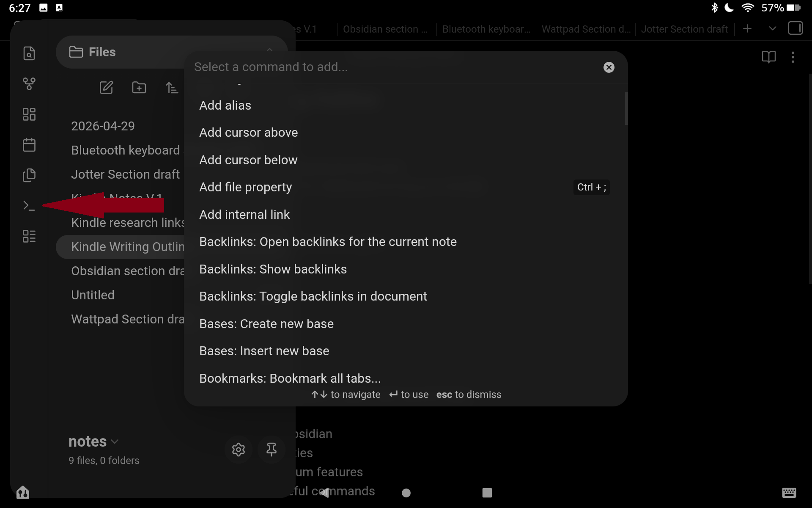The height and width of the screenshot is (508, 812).
Task: Pin the sidebar with the pin icon
Action: click(x=272, y=450)
